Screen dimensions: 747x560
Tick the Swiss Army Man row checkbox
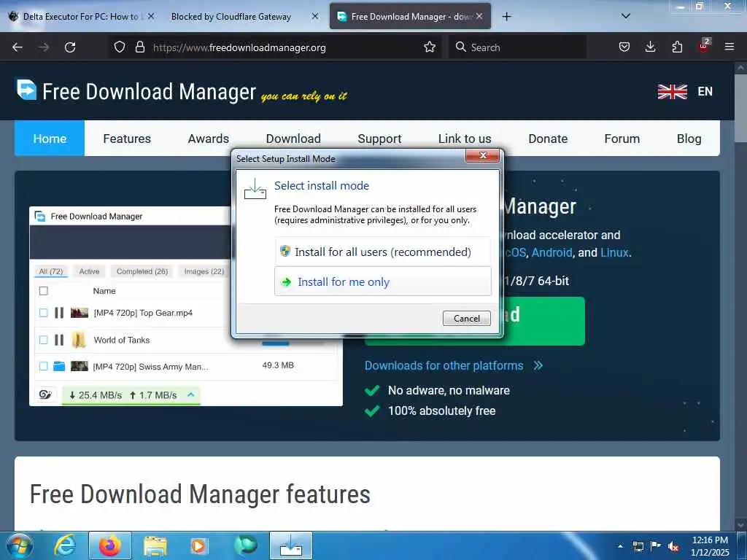(x=43, y=366)
